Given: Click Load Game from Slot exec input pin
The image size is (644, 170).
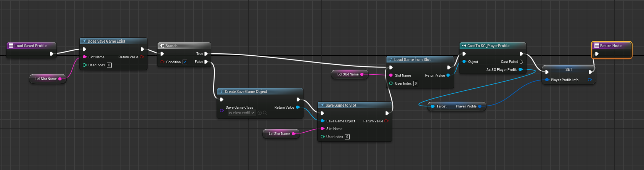Looking at the screenshot, I should pyautogui.click(x=391, y=67).
